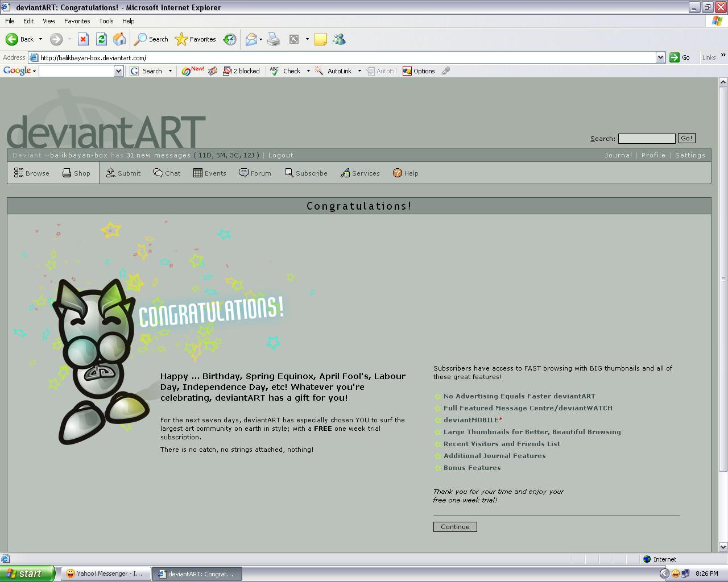Click the Continue button
This screenshot has width=728, height=582.
point(455,527)
